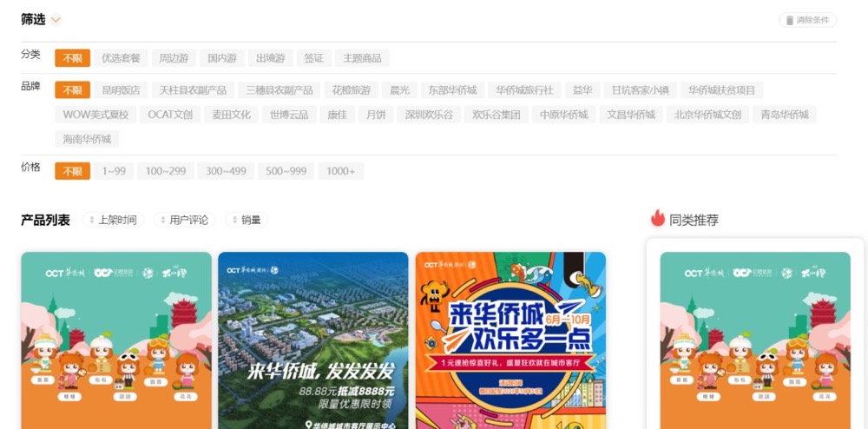Select 不限 in the 价格 row
868x429 pixels.
73,171
